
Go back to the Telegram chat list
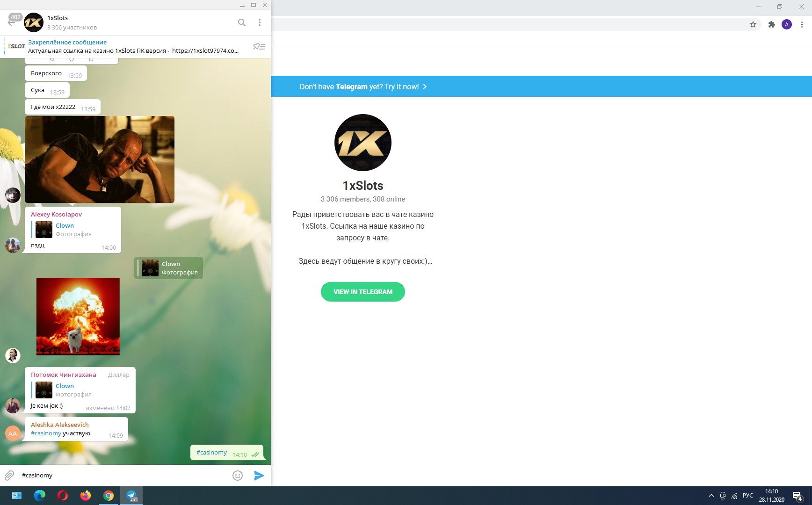click(x=12, y=22)
